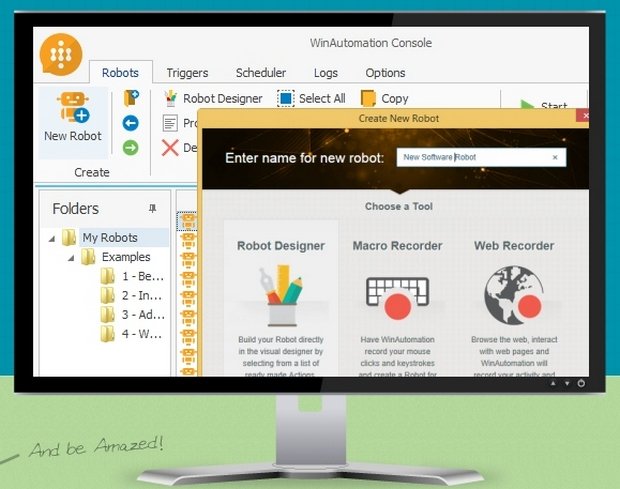Image resolution: width=620 pixels, height=489 pixels.
Task: Choose the Macro Recorder tool card
Action: (x=397, y=298)
